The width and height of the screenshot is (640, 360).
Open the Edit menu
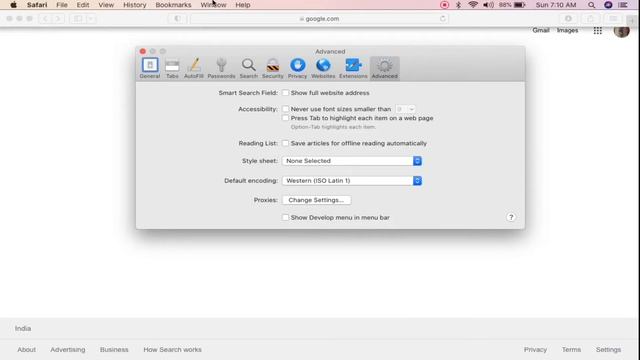(83, 5)
